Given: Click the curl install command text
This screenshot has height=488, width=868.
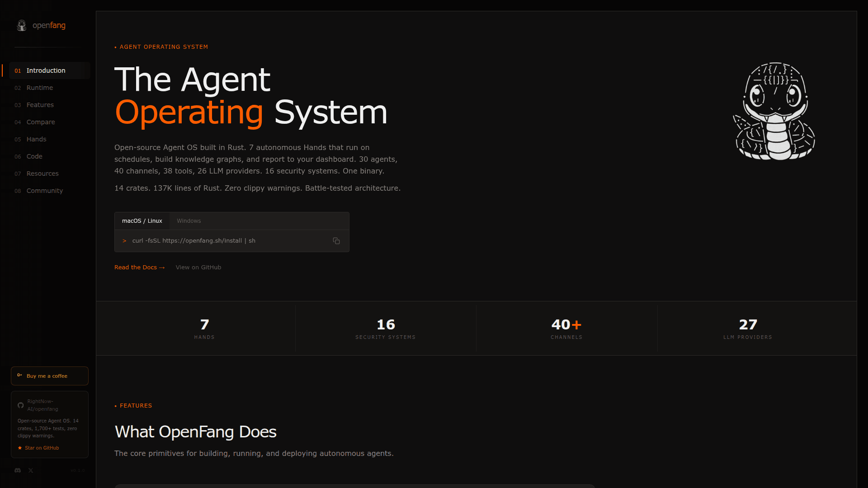Looking at the screenshot, I should (x=193, y=241).
